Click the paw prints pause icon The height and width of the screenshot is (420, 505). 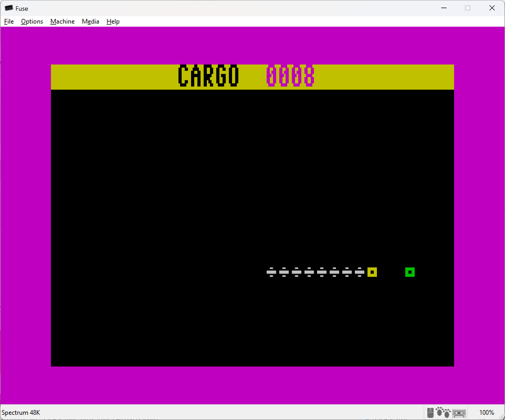[x=443, y=412]
